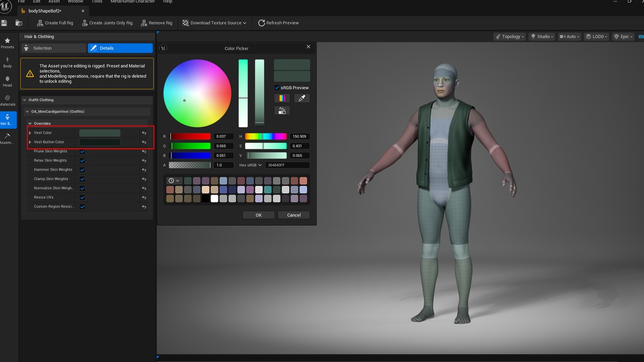Image resolution: width=644 pixels, height=362 pixels.
Task: Close the Color Picker dialog
Action: (x=308, y=47)
